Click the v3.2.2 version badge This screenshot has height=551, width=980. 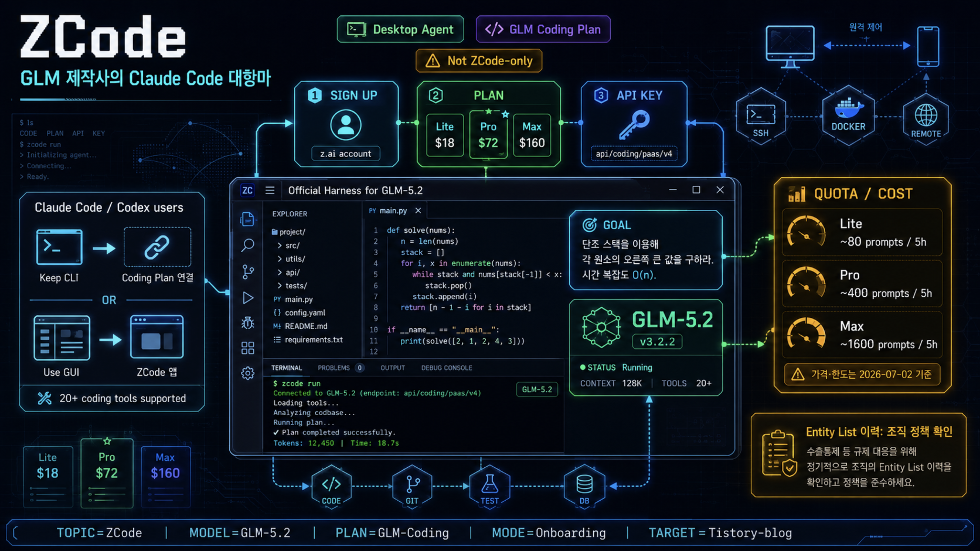[x=657, y=341]
